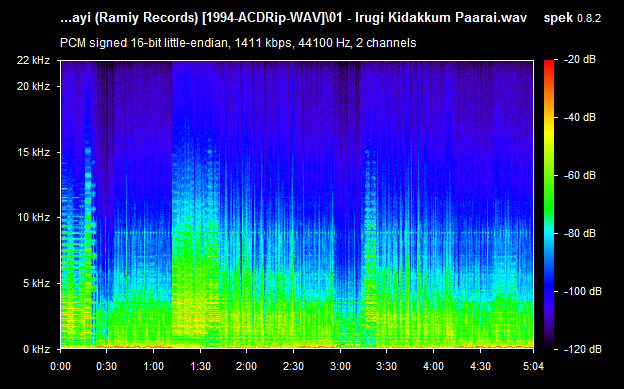
Task: Click the '2:00' time axis label
Action: 247,366
